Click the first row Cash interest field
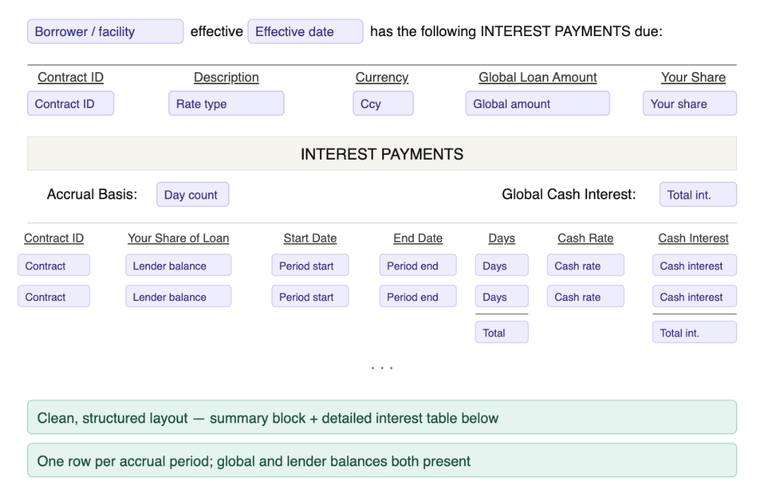760x496 pixels. click(x=694, y=266)
